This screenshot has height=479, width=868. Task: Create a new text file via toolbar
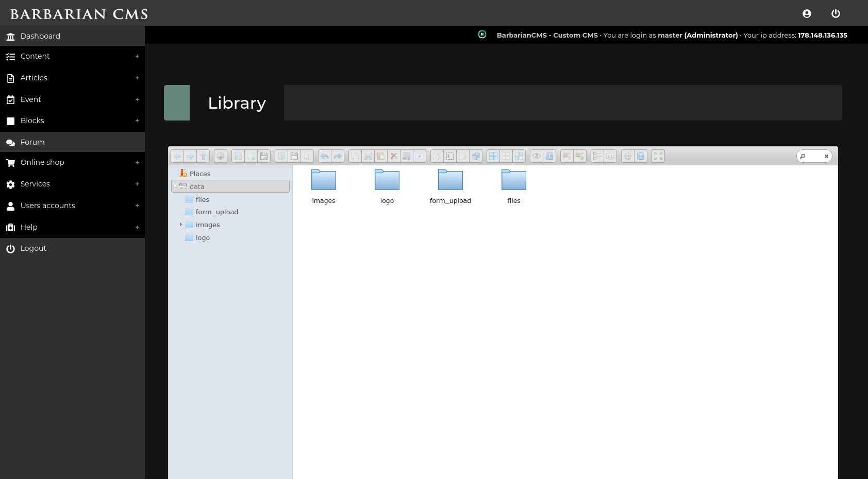tap(251, 156)
